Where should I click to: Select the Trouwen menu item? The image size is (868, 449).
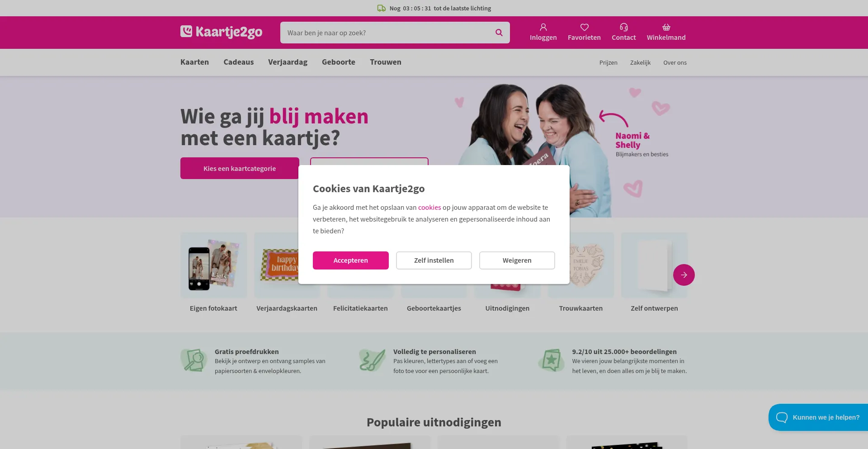(385, 62)
